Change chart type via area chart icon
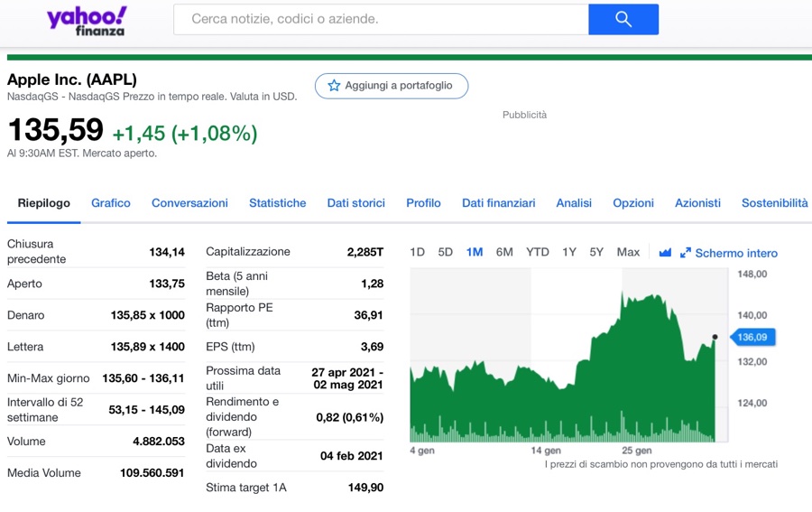 (x=665, y=253)
